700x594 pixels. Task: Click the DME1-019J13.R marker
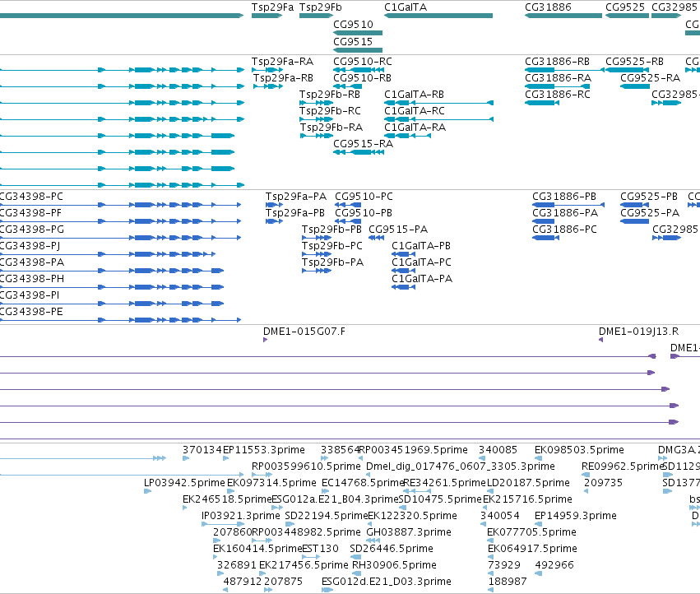[x=600, y=340]
